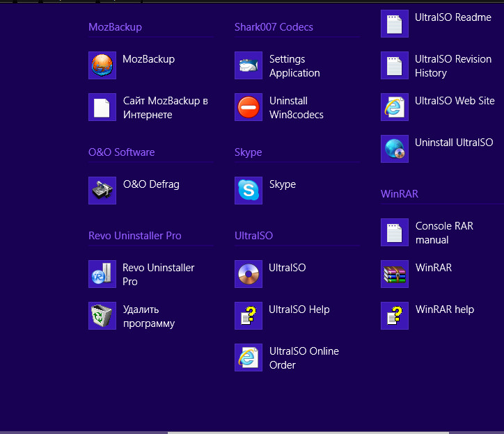This screenshot has width=504, height=434.
Task: Open the UltraISO Readme notepad icon
Action: pos(395,24)
